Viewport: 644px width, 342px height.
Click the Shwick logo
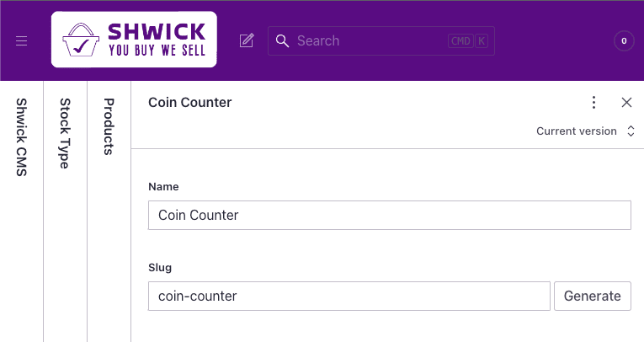[x=134, y=40]
